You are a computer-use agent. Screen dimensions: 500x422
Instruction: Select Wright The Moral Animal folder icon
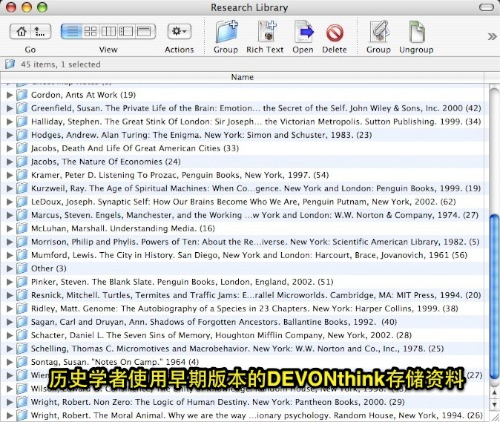(22, 415)
